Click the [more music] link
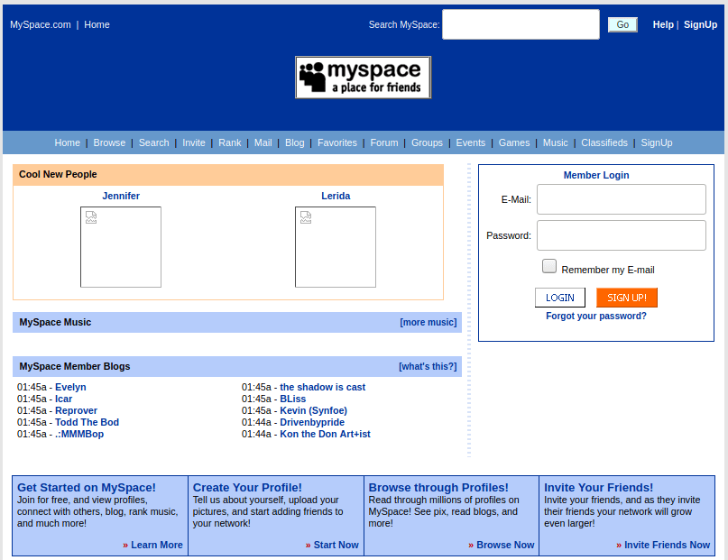This screenshot has width=728, height=560. tap(429, 322)
